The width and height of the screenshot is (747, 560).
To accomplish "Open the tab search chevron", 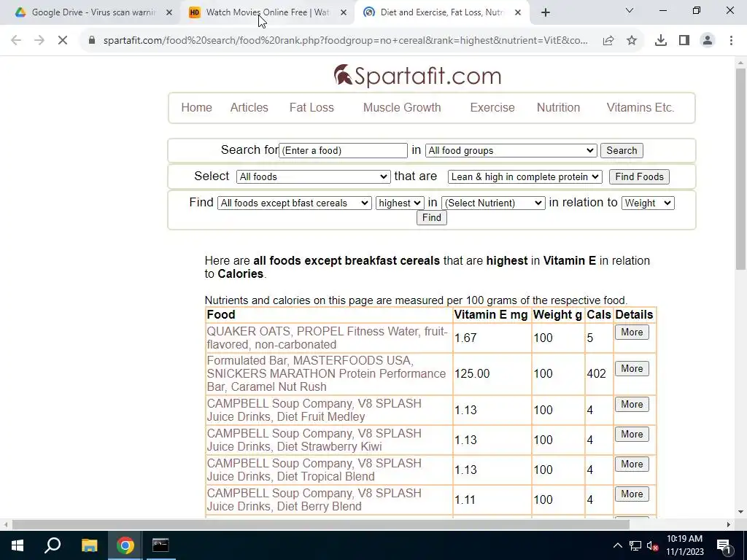I will click(x=630, y=10).
